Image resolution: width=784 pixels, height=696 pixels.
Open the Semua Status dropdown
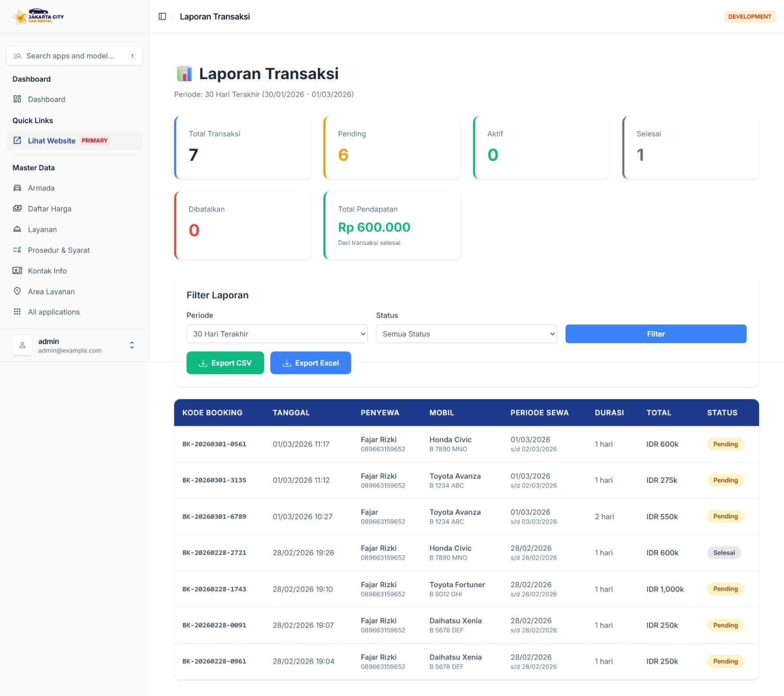click(x=466, y=334)
